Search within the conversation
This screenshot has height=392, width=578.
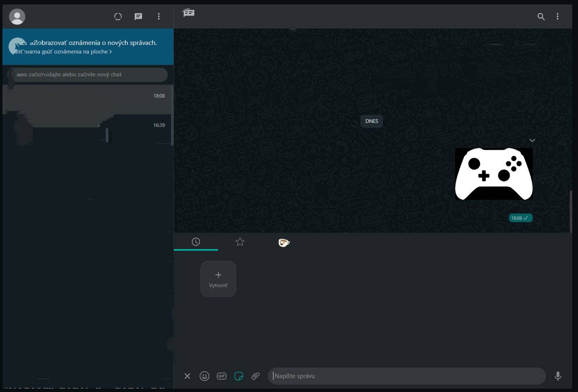[541, 16]
